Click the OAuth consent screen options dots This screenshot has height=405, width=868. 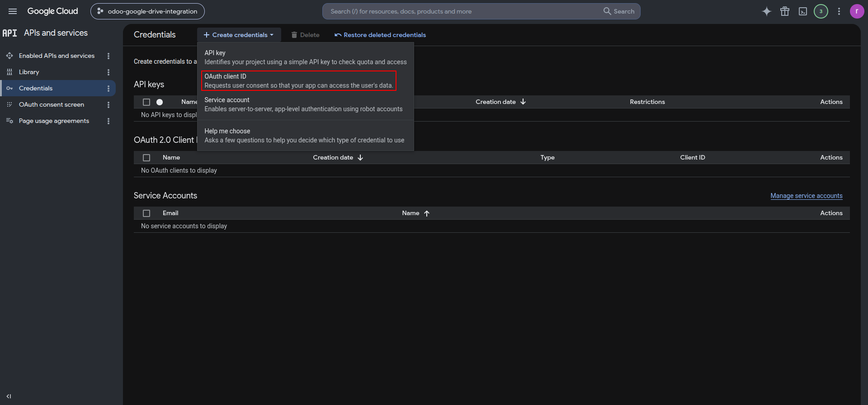[x=108, y=105]
